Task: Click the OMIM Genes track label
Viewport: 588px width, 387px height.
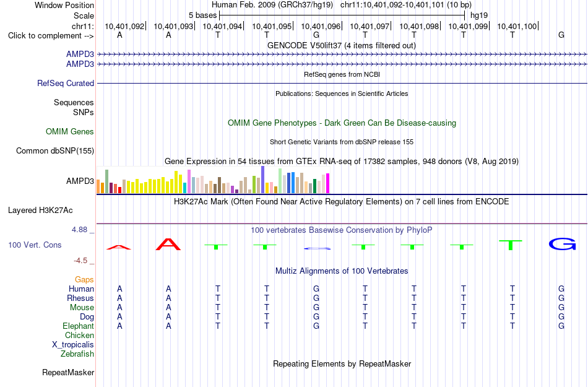Action: pos(70,132)
